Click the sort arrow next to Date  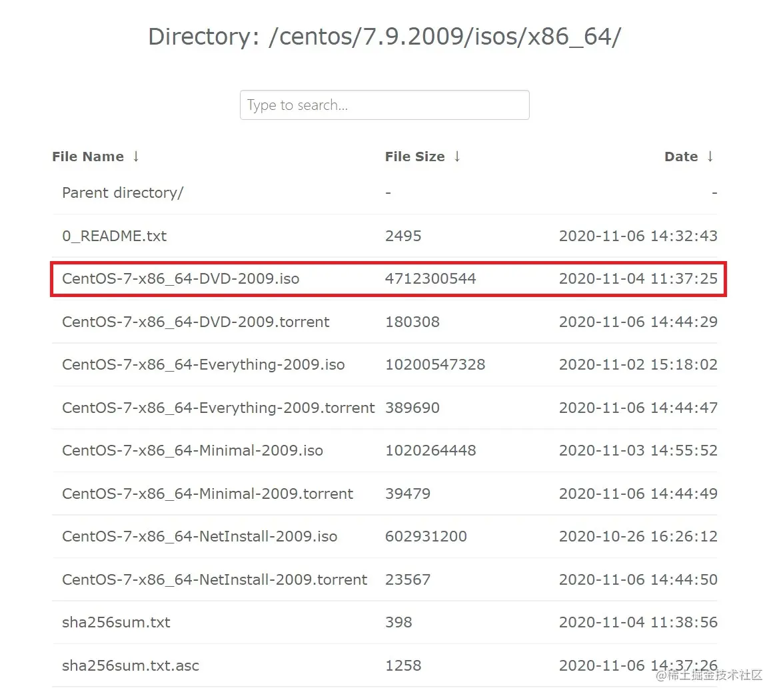(710, 157)
